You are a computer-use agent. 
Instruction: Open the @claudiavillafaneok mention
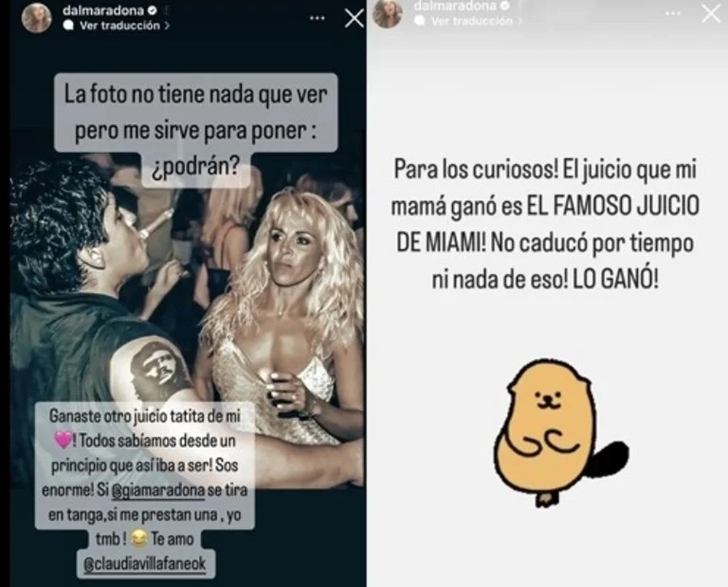[x=146, y=564]
